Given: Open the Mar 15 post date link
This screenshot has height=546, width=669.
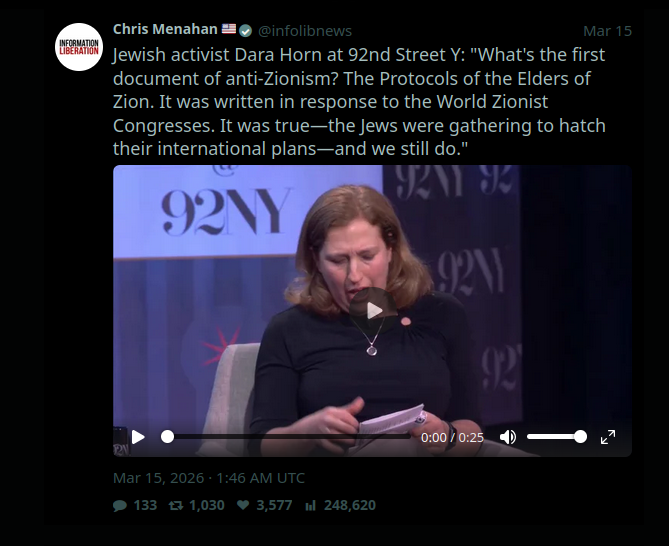Looking at the screenshot, I should click(607, 31).
